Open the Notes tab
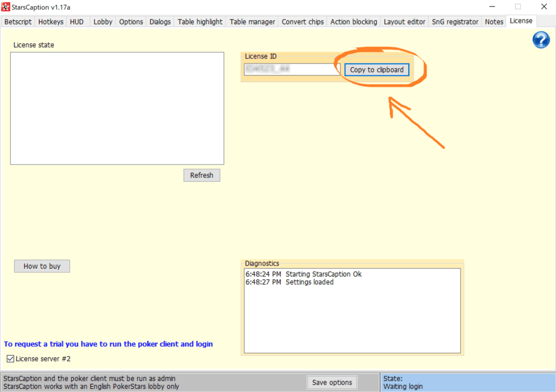Image resolution: width=556 pixels, height=392 pixels. (x=494, y=22)
